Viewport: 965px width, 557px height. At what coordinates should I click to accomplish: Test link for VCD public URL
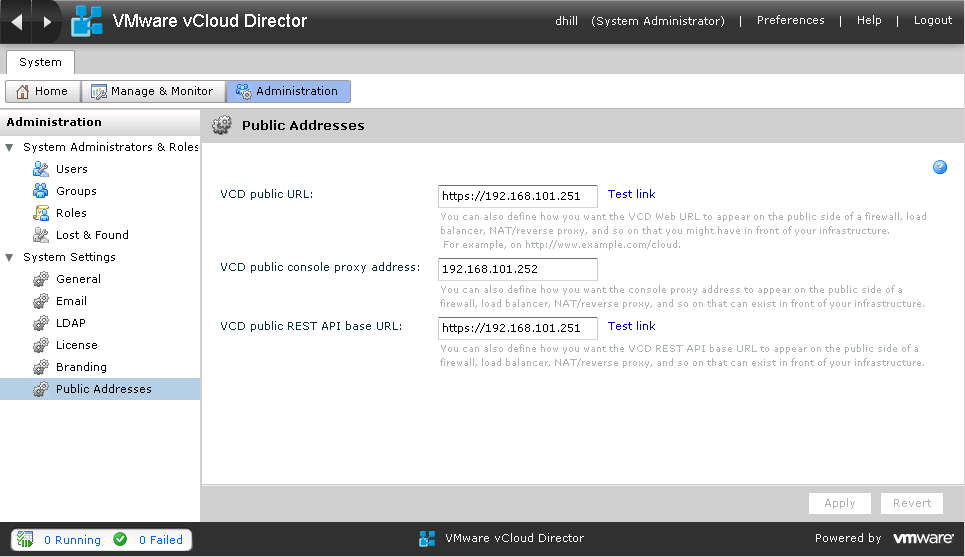(631, 194)
